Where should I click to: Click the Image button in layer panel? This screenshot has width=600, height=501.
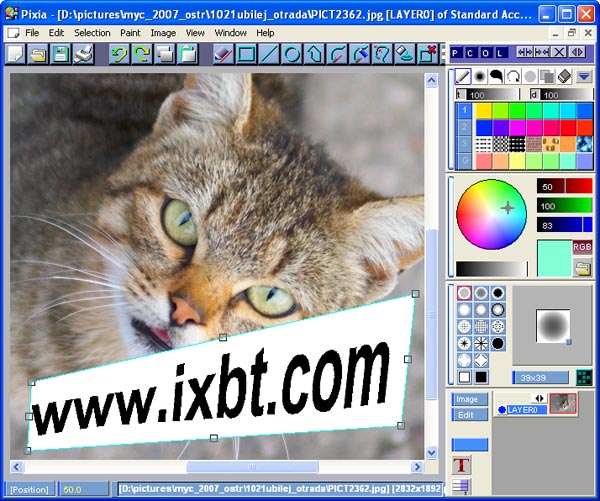[x=470, y=399]
